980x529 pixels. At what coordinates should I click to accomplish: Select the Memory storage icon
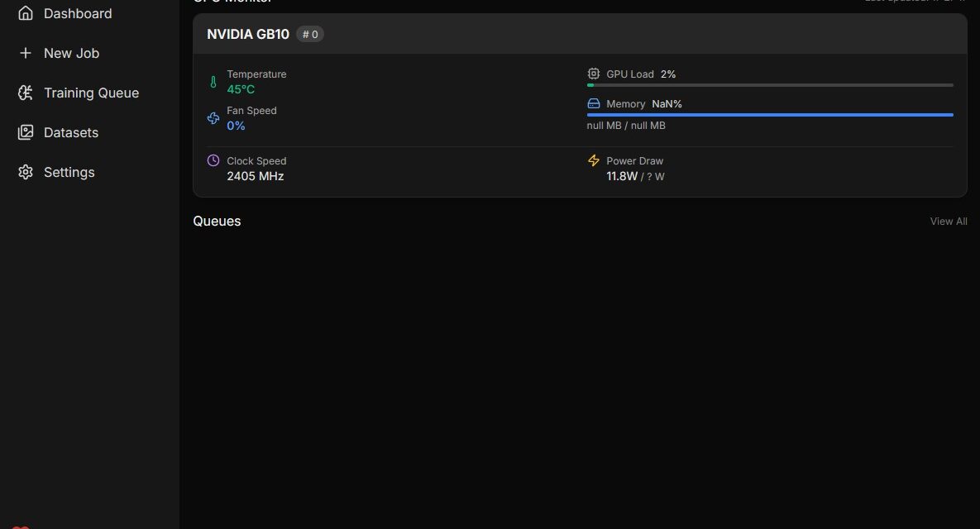[593, 103]
